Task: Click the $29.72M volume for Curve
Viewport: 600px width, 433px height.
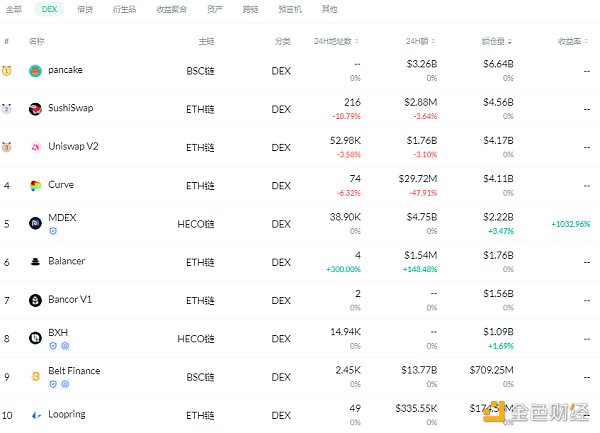Action: [x=417, y=179]
